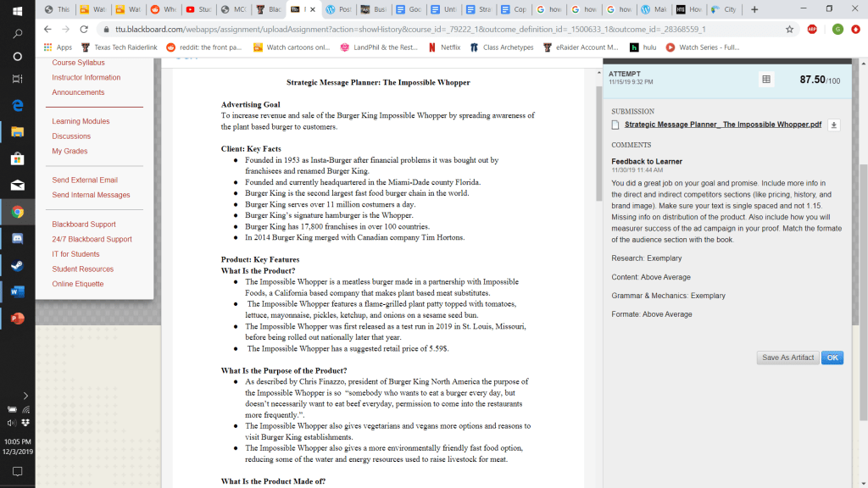This screenshot has height=488, width=868.
Task: Open the My Grades course link
Action: pos(70,151)
